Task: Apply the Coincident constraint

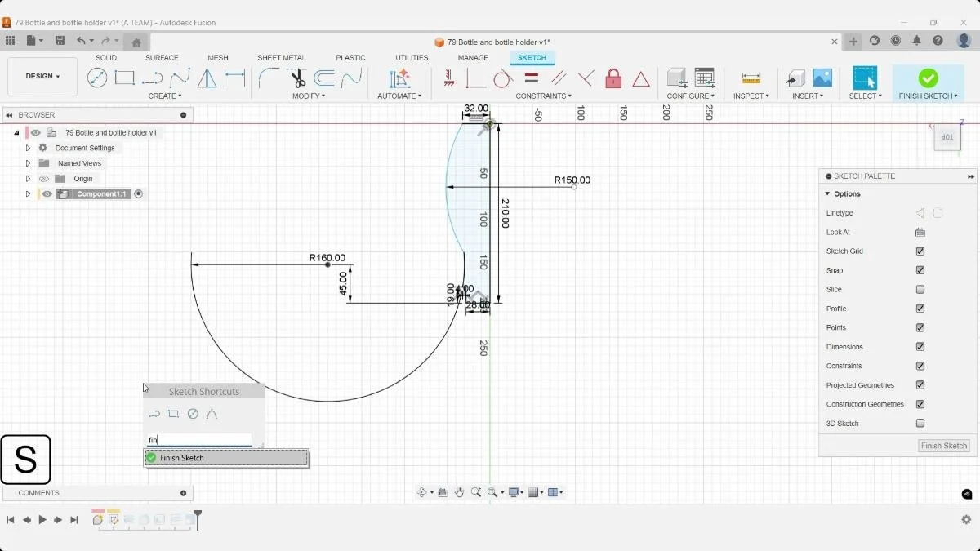Action: [x=475, y=78]
